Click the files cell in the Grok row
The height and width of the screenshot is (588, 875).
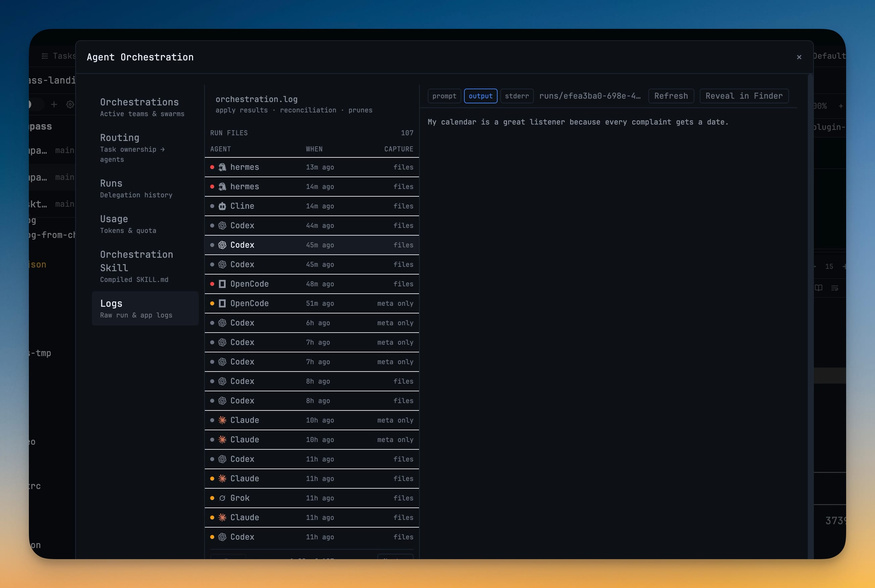coord(403,498)
